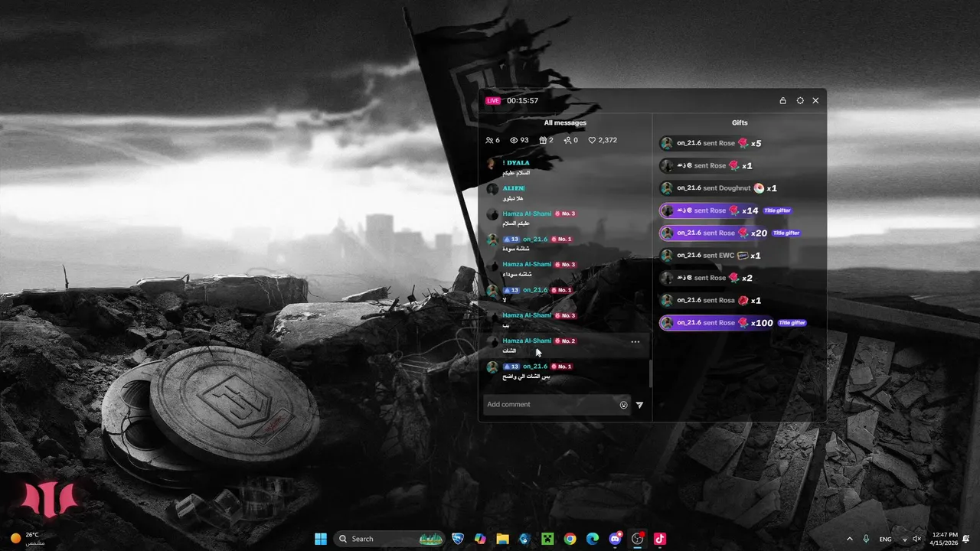Click ALIEN's profile avatar in chat
The width and height of the screenshot is (980, 551).
492,189
